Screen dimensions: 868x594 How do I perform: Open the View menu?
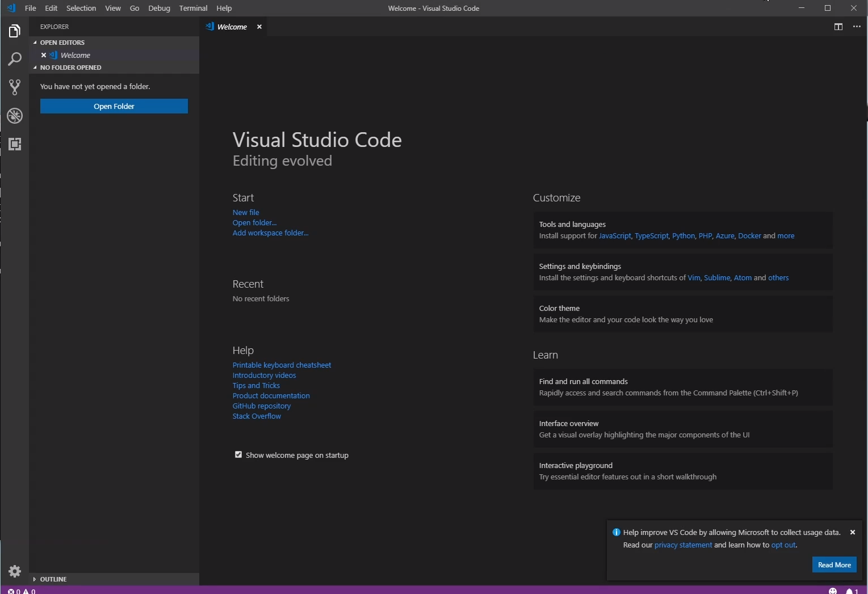tap(113, 8)
